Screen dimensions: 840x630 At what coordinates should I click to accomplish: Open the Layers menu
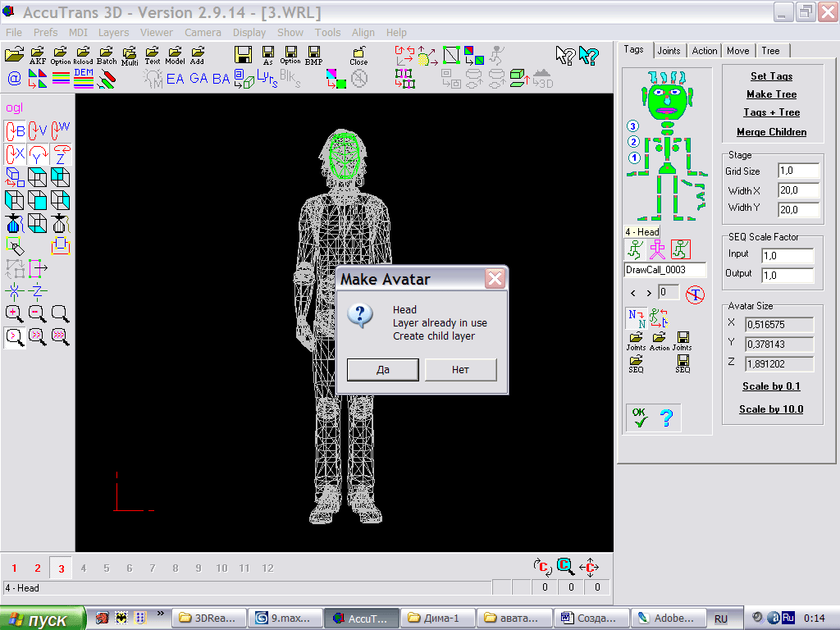coord(113,32)
